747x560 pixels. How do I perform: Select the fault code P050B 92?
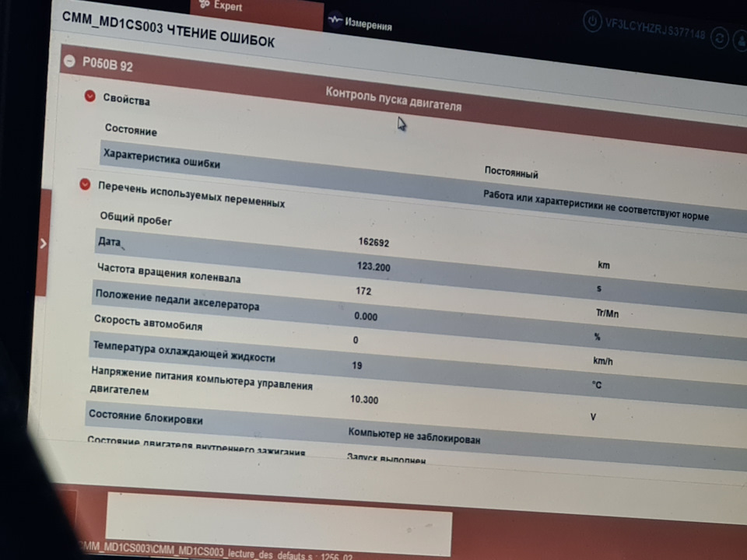(x=107, y=64)
